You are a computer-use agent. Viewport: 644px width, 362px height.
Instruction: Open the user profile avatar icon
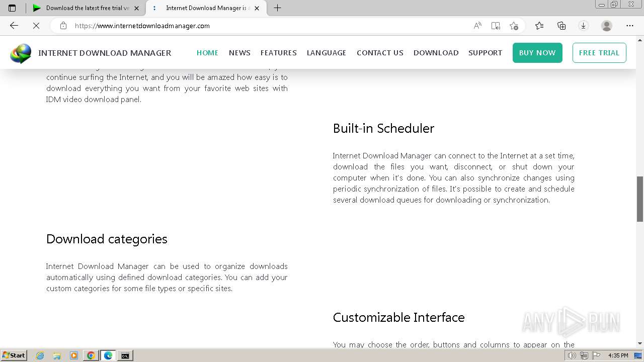607,26
